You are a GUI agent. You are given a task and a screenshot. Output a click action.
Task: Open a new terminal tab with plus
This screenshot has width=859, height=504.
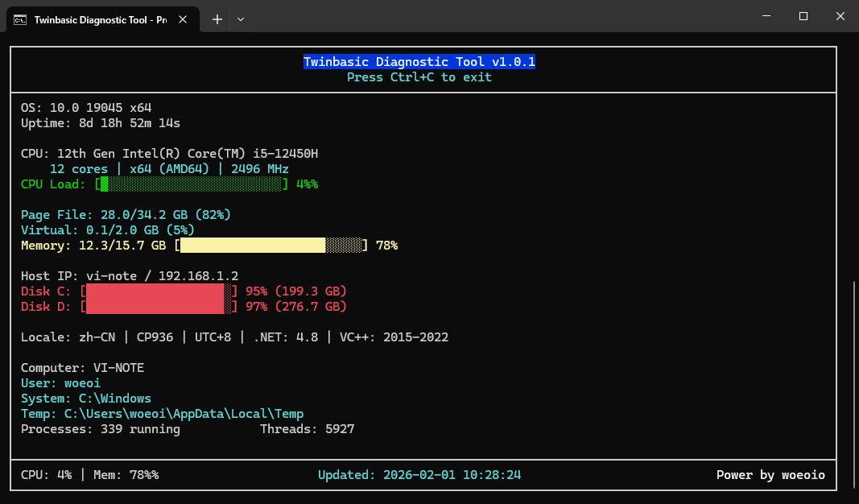(217, 19)
